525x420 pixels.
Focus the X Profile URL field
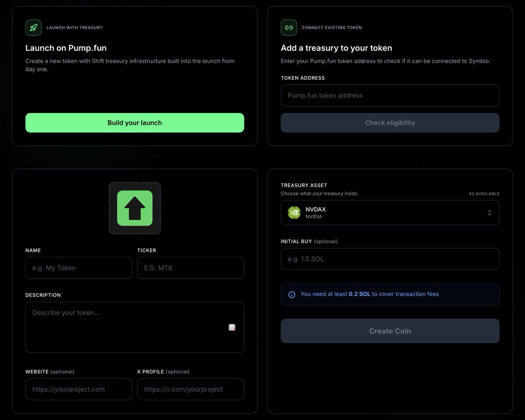(x=191, y=389)
